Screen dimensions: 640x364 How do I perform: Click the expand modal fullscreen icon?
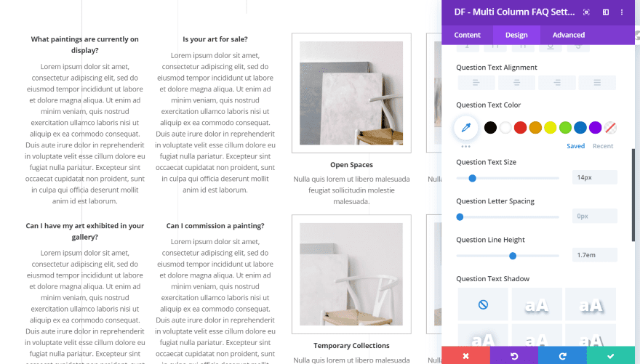(586, 12)
